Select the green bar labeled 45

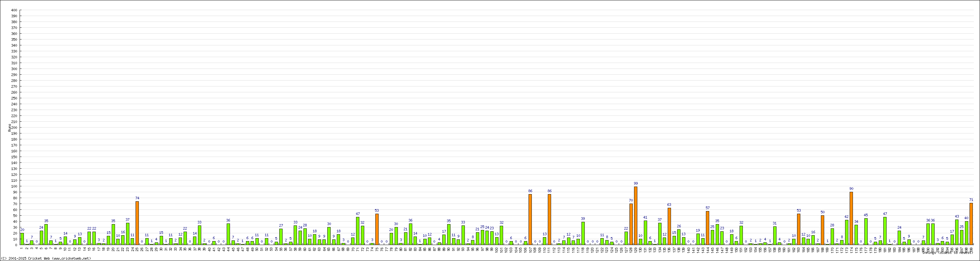(x=866, y=231)
